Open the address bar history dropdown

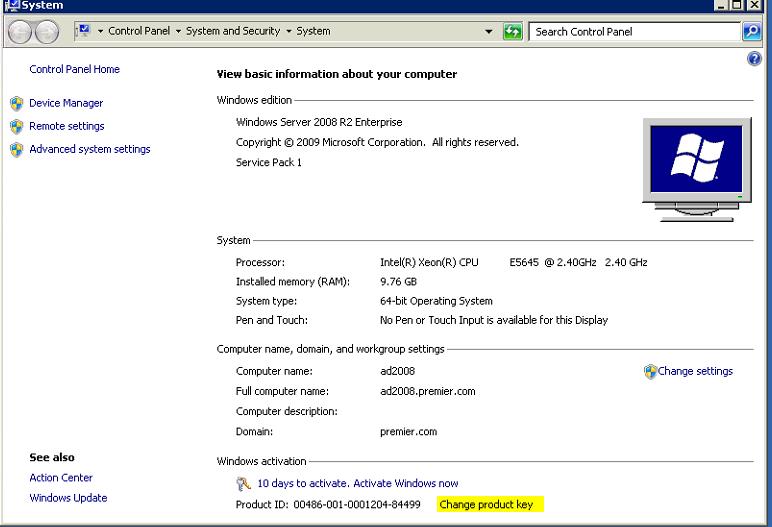click(x=488, y=32)
